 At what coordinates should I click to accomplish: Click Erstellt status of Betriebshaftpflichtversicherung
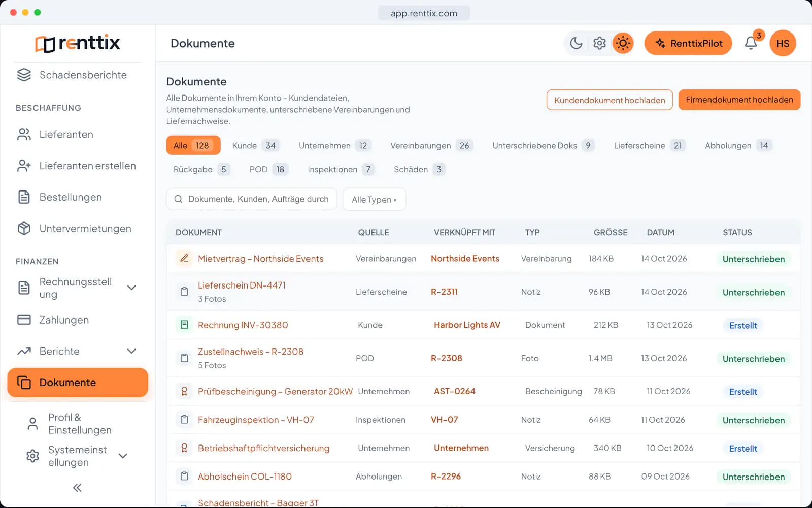coord(743,449)
